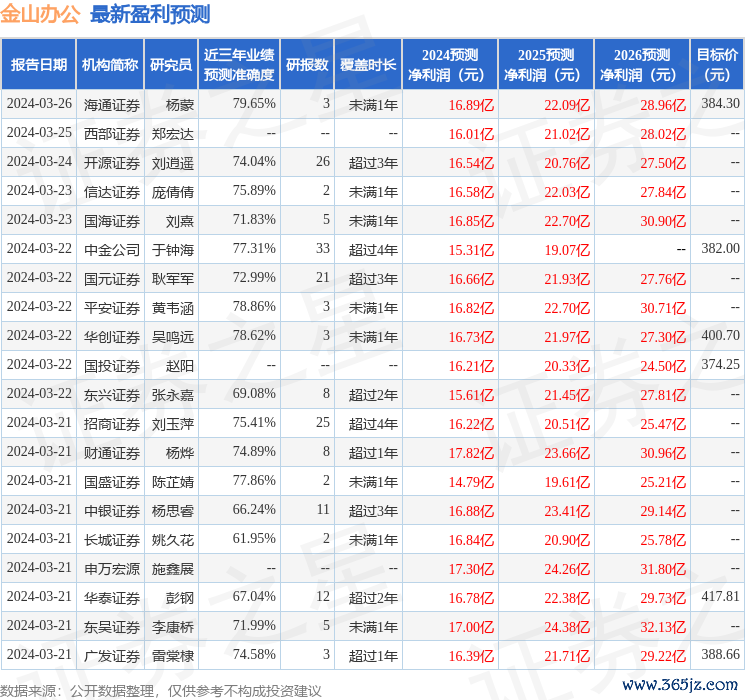The height and width of the screenshot is (700, 745).
Task: Select the 开源证券 institution cell
Action: [112, 163]
